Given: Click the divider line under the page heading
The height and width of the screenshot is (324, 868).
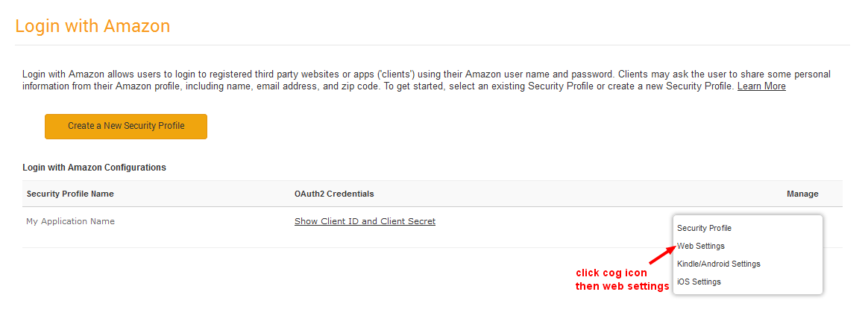Looking at the screenshot, I should (433, 45).
